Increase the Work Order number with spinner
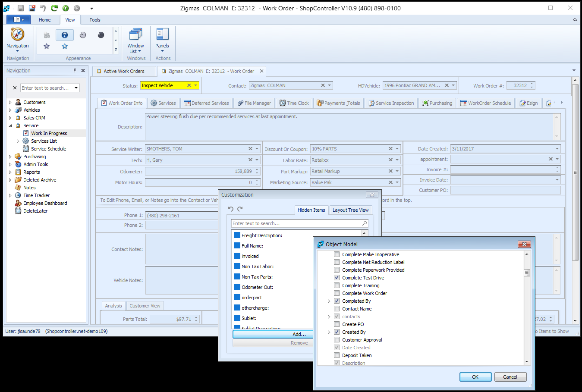 point(532,84)
